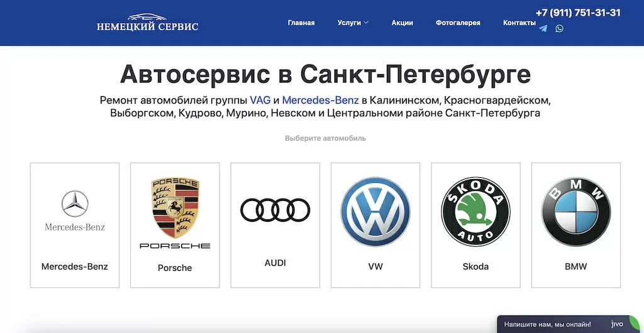Go to the Главная menu item

(x=301, y=23)
